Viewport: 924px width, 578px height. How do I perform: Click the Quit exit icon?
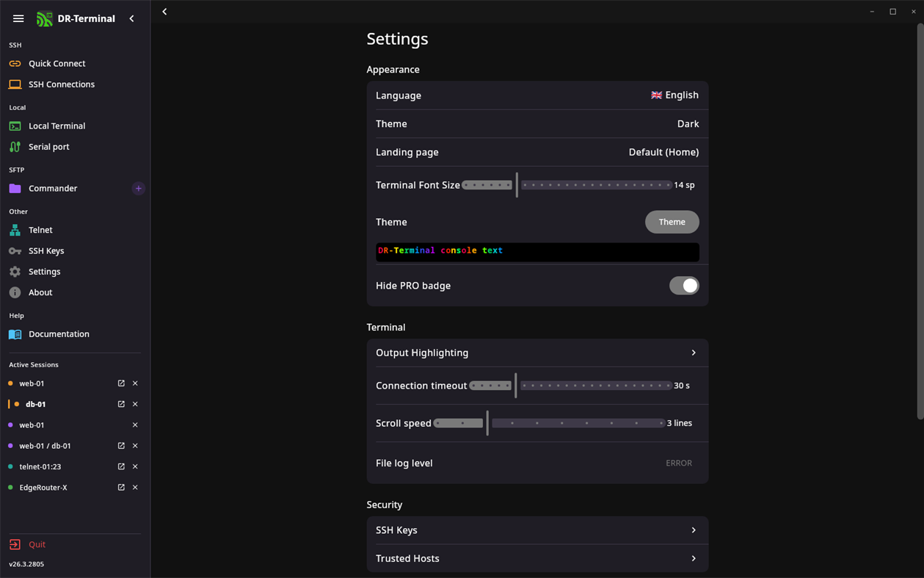(x=15, y=545)
